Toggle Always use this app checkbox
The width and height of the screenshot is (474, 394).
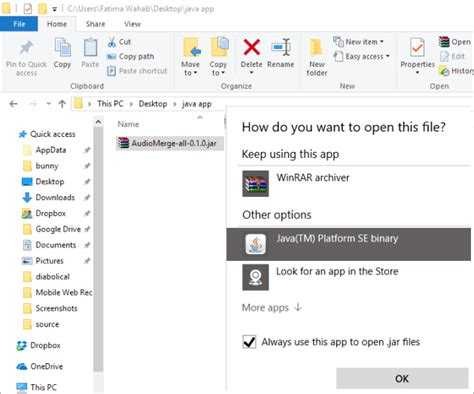click(249, 342)
